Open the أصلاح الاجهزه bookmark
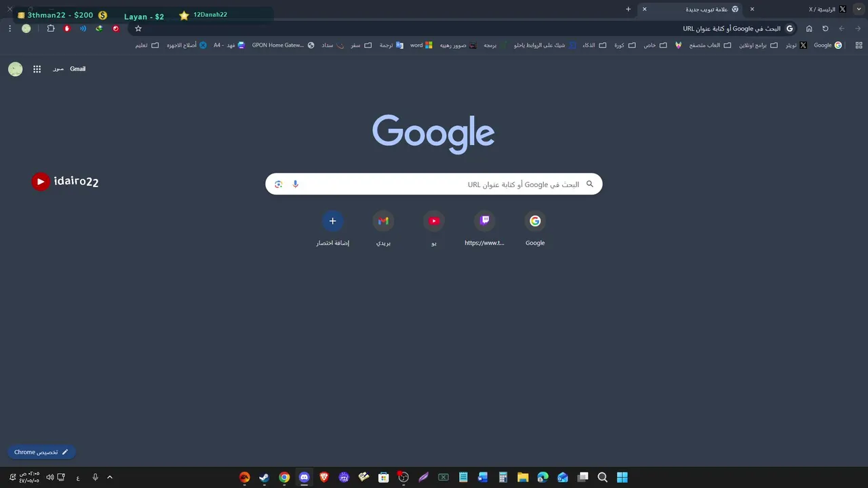 [187, 45]
